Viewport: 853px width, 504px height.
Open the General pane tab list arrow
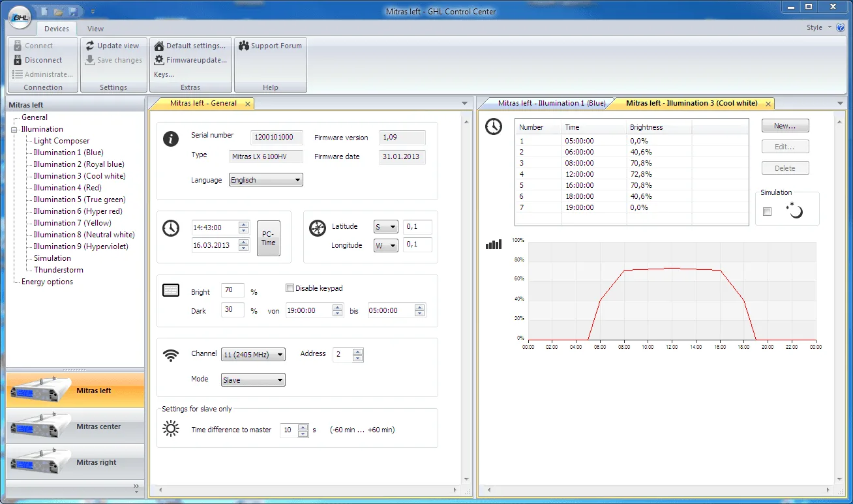pyautogui.click(x=464, y=103)
